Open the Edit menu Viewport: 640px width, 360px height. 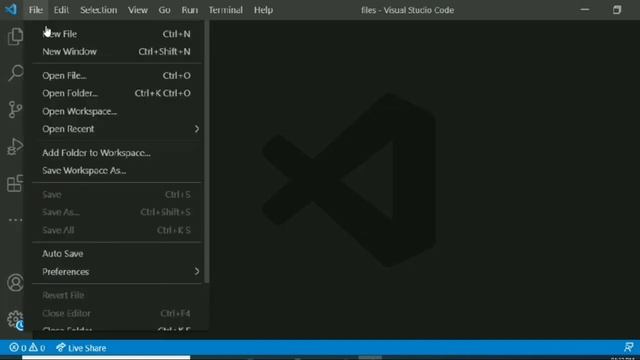[x=61, y=10]
